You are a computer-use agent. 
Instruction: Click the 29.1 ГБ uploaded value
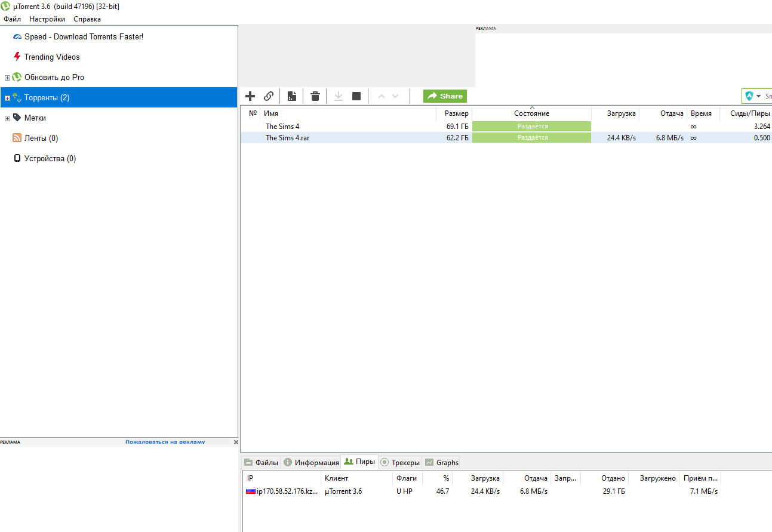[x=614, y=491]
